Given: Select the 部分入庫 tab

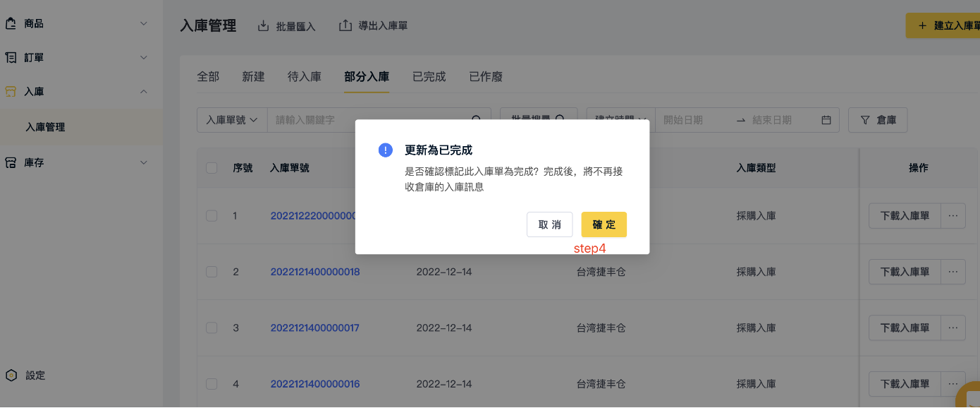Looking at the screenshot, I should coord(367,76).
